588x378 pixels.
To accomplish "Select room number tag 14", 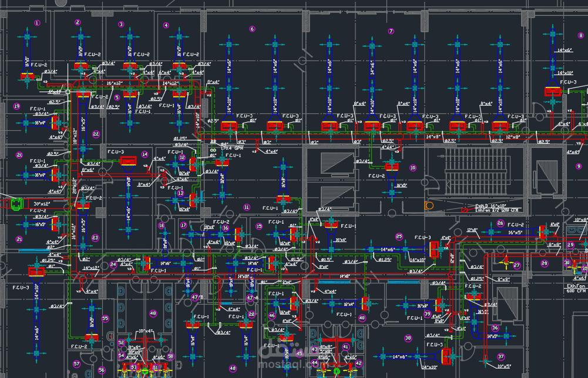I will click(145, 154).
